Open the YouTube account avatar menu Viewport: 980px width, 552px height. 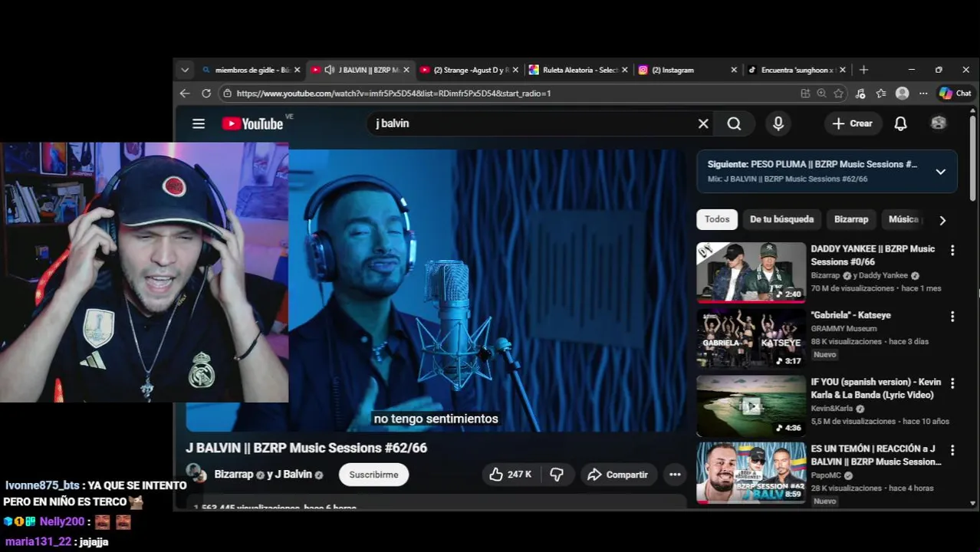point(939,123)
